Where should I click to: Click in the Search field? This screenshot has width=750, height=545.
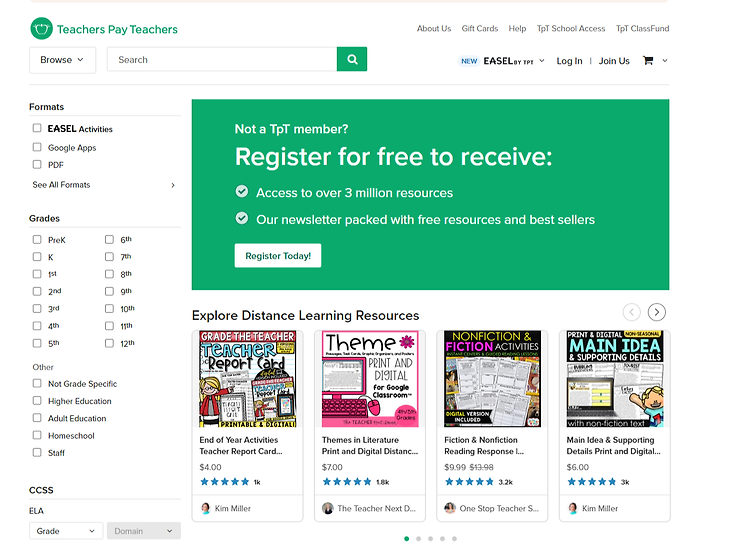pos(222,59)
